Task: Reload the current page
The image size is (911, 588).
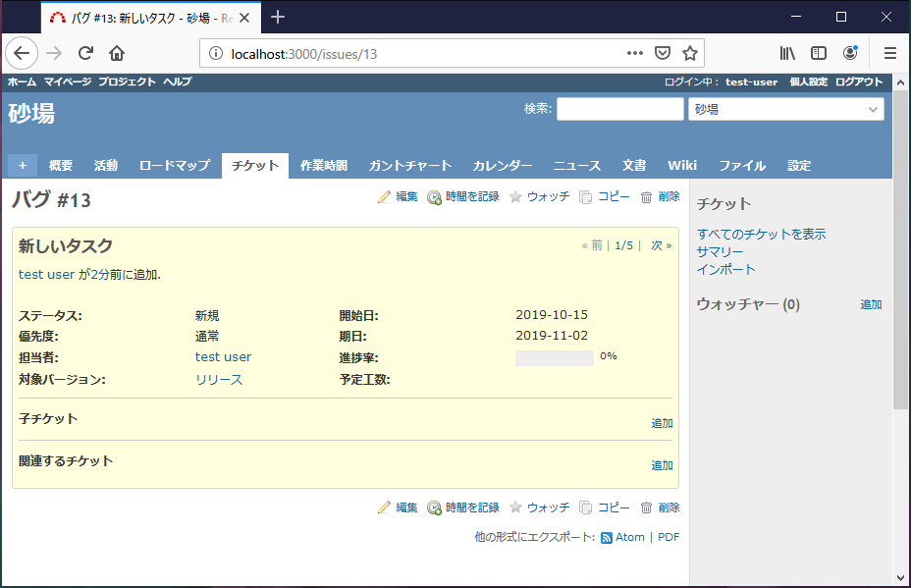Action: [86, 53]
